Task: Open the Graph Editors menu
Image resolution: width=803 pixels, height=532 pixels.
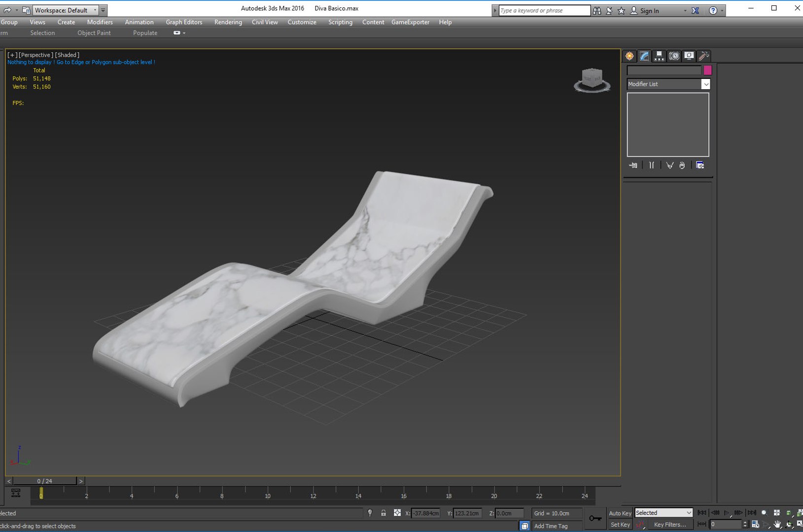Action: tap(184, 22)
